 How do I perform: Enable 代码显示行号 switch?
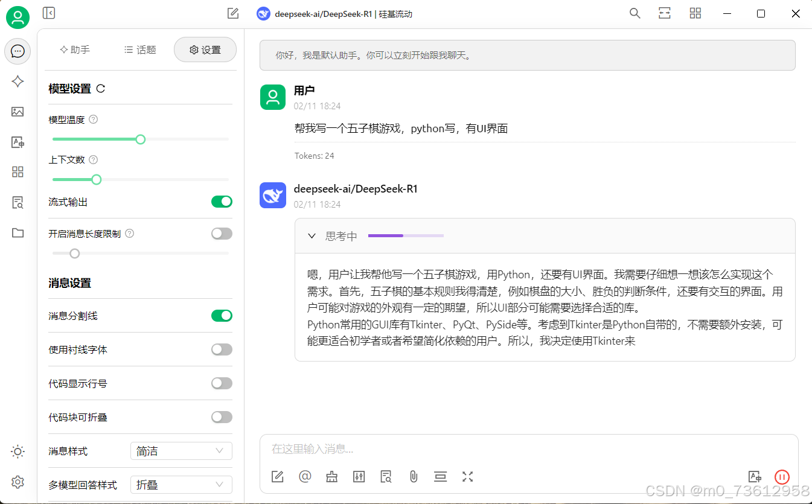(x=222, y=383)
